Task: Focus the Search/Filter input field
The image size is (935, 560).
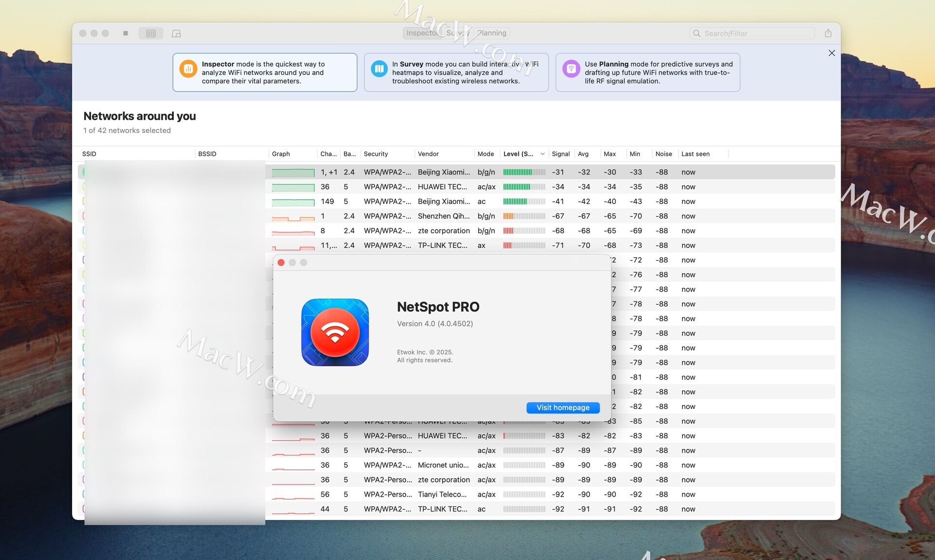Action: tap(752, 33)
